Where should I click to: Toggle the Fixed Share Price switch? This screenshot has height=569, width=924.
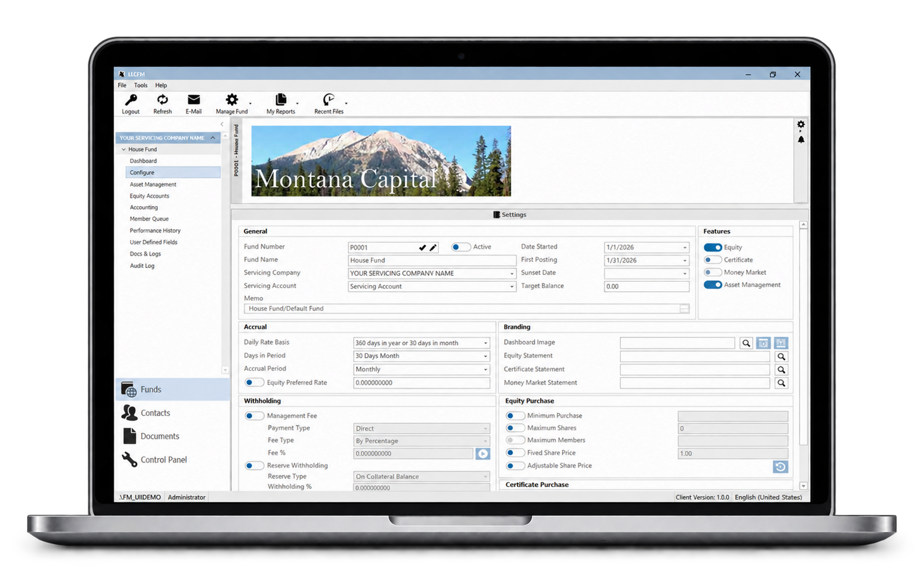point(515,453)
